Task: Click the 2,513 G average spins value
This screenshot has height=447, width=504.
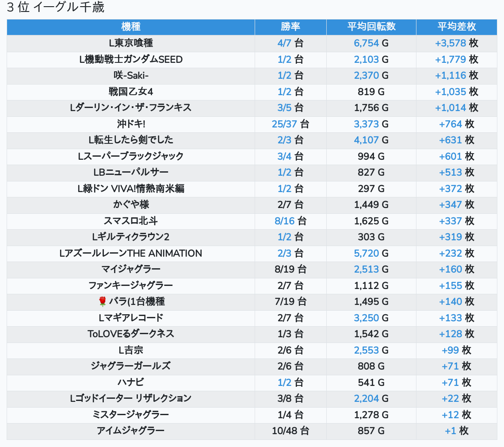Action: (x=371, y=270)
